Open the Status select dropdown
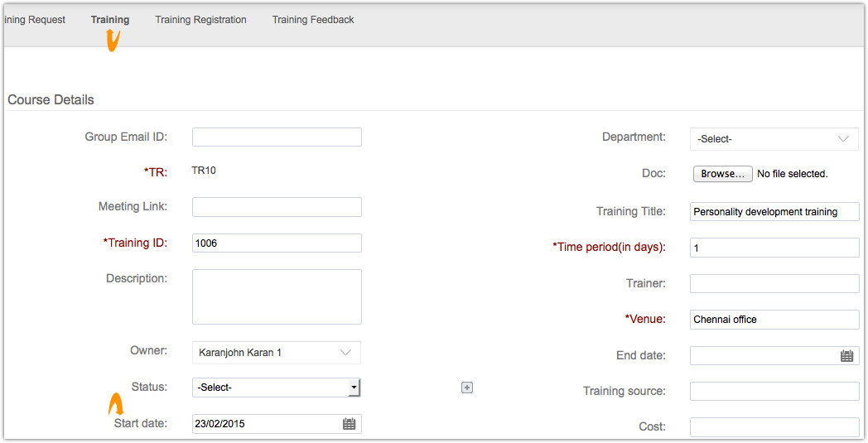Viewport: 868px width, 443px height. pos(276,388)
